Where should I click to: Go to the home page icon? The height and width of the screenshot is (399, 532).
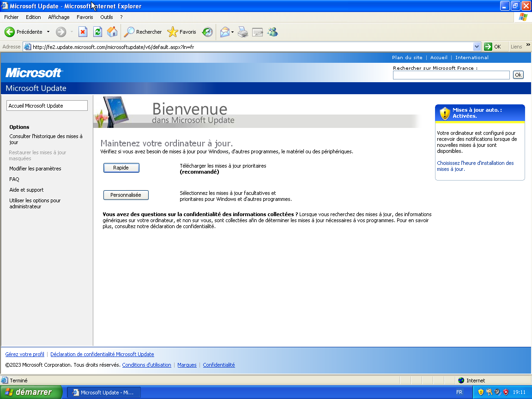coord(112,32)
